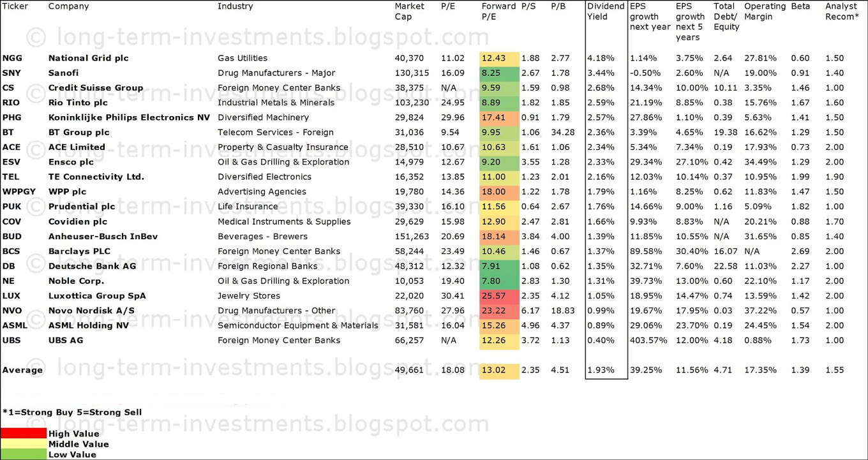Click the RIO ticker symbol
This screenshot has width=868, height=460.
pos(10,102)
